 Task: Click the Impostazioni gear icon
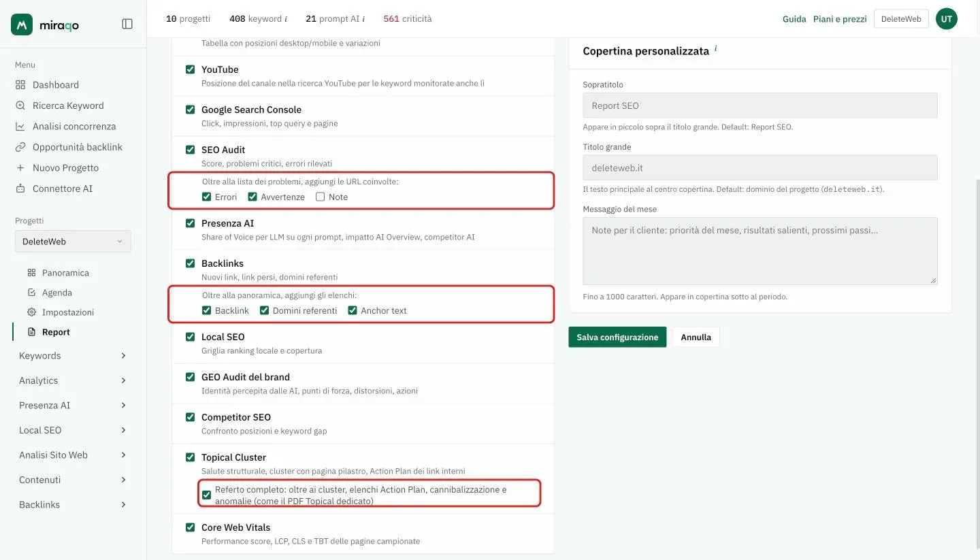(31, 312)
